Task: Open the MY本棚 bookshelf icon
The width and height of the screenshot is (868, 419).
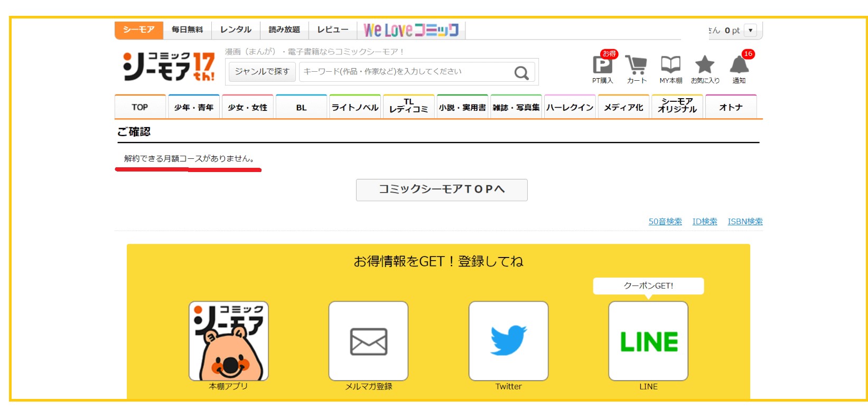Action: coord(670,65)
